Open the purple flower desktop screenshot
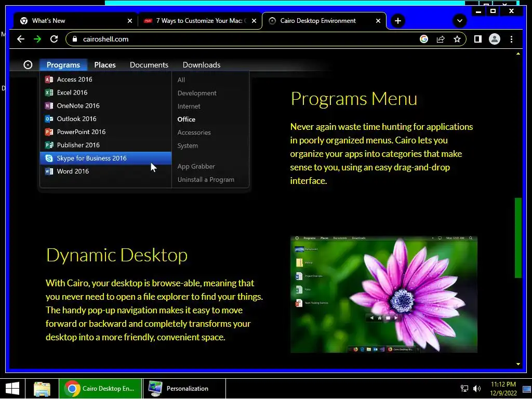The height and width of the screenshot is (399, 532). pos(384,294)
